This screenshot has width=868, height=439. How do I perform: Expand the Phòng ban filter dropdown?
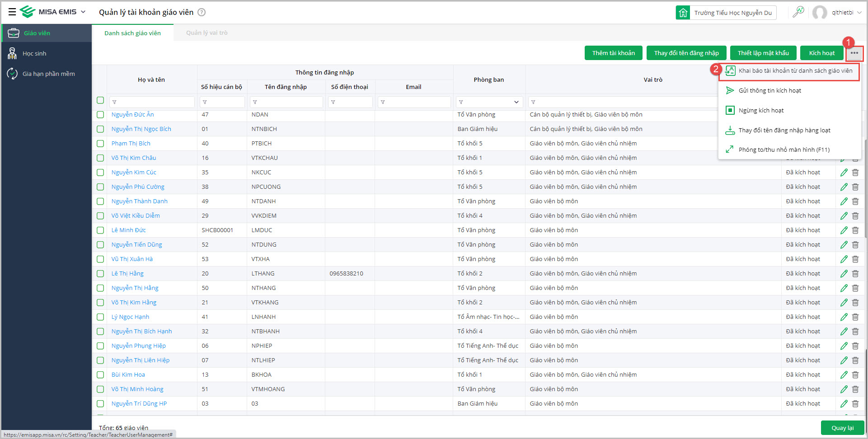tap(516, 102)
